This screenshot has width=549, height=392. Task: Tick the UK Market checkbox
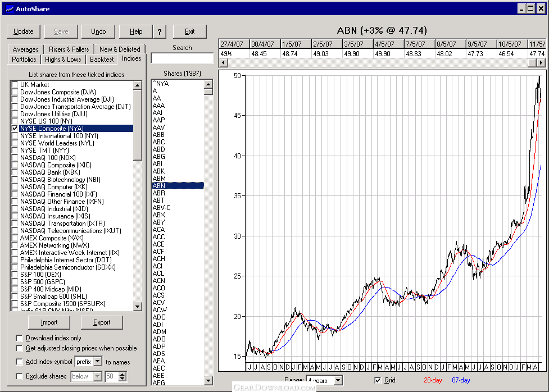pos(15,85)
